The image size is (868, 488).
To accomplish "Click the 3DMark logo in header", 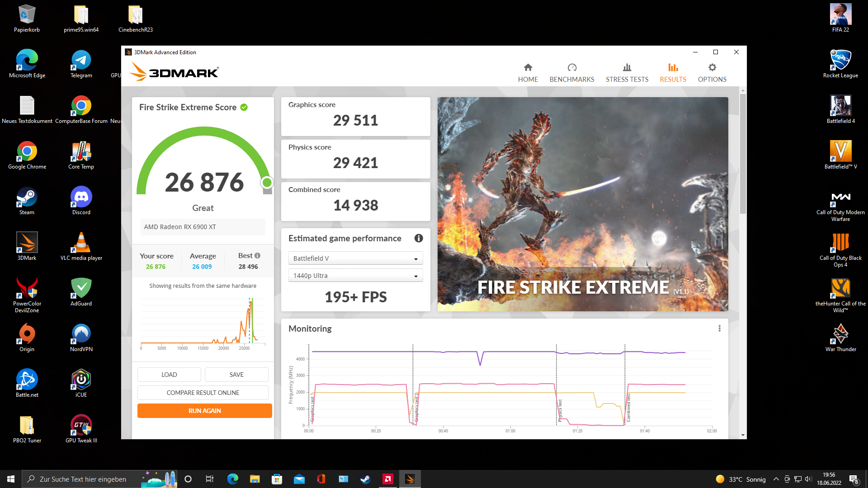I will coord(174,72).
